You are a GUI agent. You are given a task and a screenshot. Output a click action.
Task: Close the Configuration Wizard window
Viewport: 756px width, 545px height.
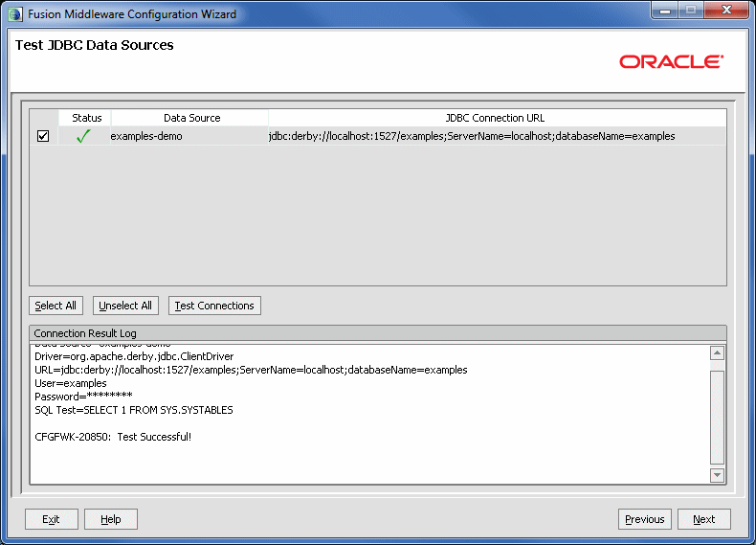point(726,11)
